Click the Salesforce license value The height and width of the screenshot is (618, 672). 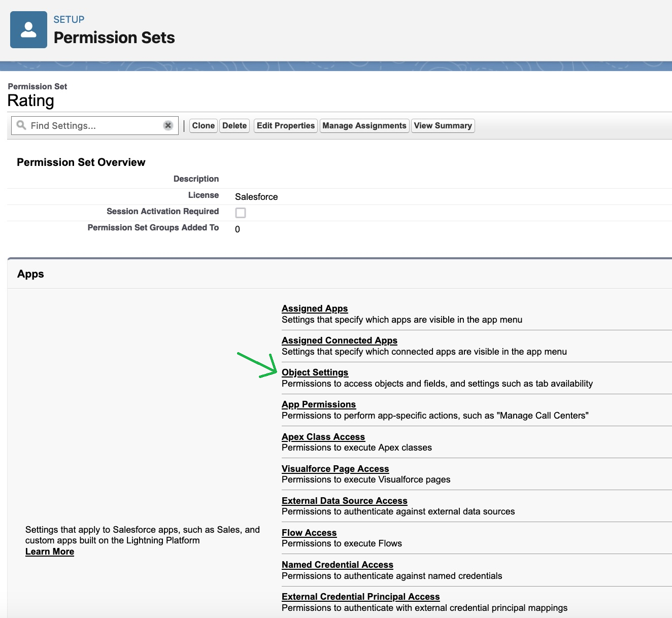pos(256,197)
